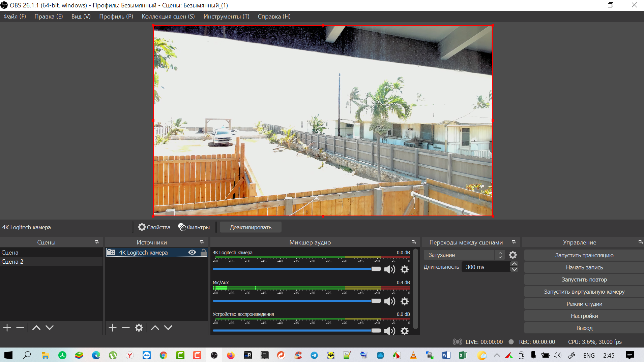Undock the Источники panel

click(x=202, y=242)
